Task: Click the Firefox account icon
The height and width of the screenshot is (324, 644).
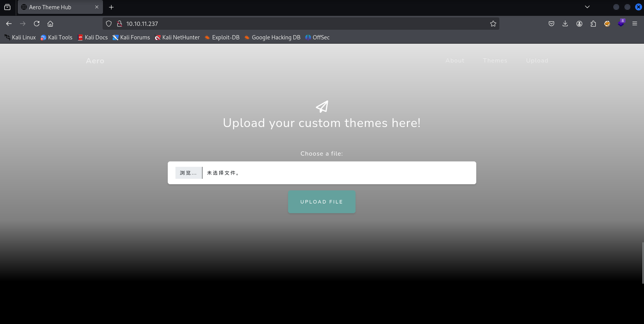Action: pyautogui.click(x=579, y=24)
